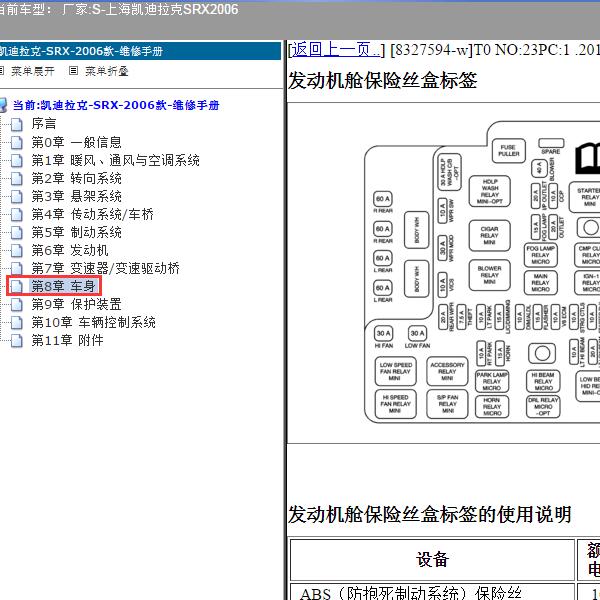This screenshot has height=600, width=600.
Task: Click the page icon beside 第0章
Action: tap(16, 142)
